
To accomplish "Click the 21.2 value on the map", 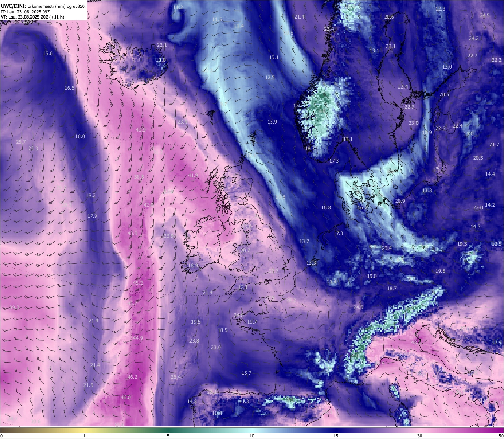I will click(x=494, y=144).
